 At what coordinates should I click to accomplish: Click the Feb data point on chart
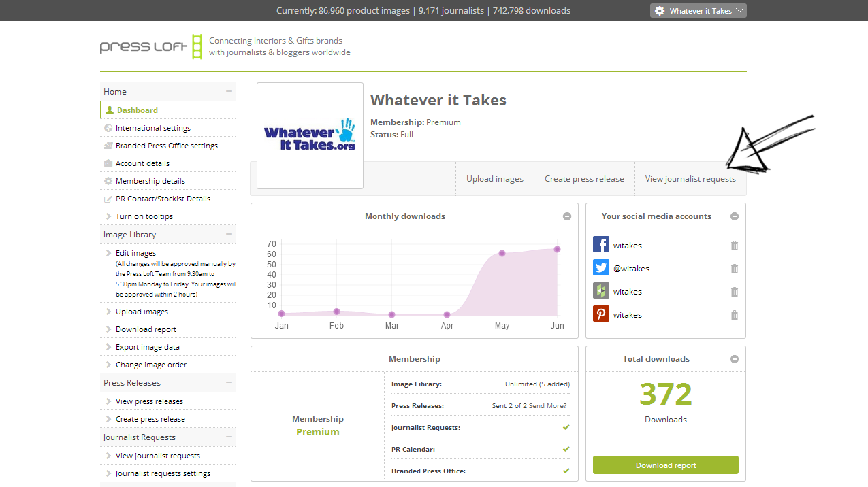coord(336,312)
